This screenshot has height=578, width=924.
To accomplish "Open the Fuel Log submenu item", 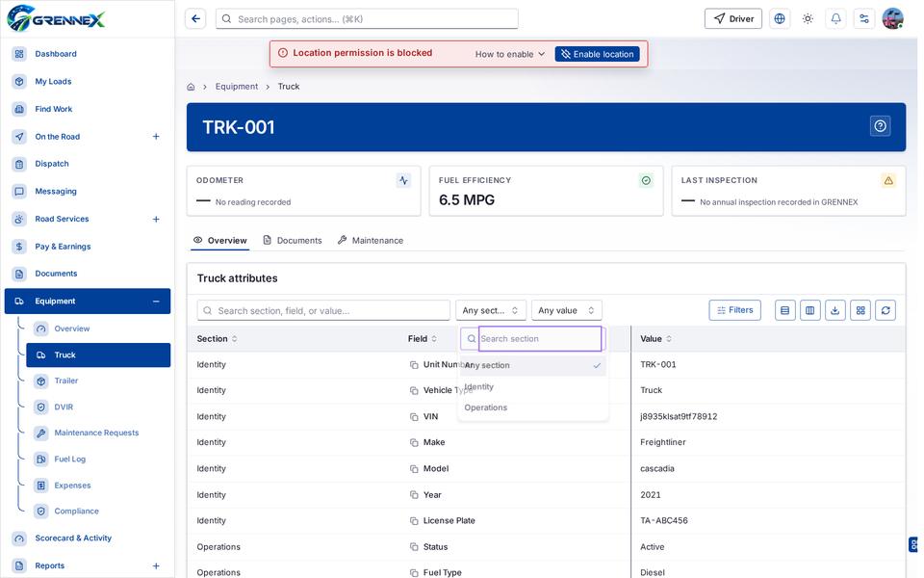I will 98,459.
